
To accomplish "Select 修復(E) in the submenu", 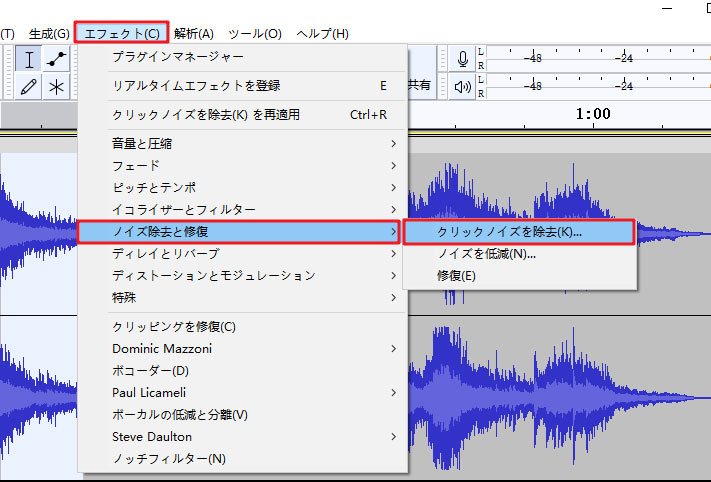I will point(519,276).
